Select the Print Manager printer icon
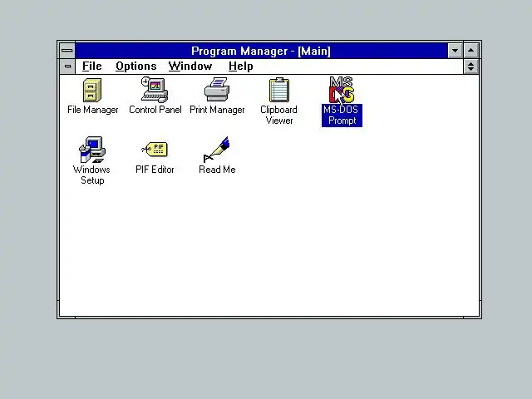Screen dimensions: 532x399 click(x=217, y=89)
